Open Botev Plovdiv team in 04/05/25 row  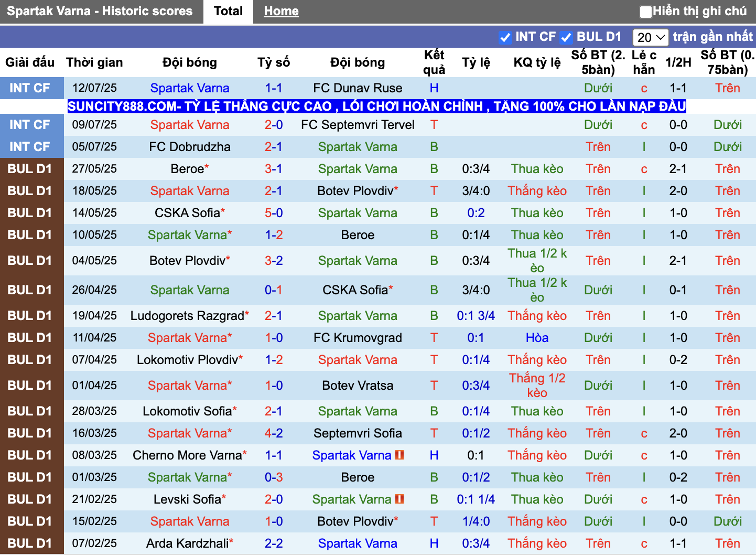pyautogui.click(x=187, y=261)
